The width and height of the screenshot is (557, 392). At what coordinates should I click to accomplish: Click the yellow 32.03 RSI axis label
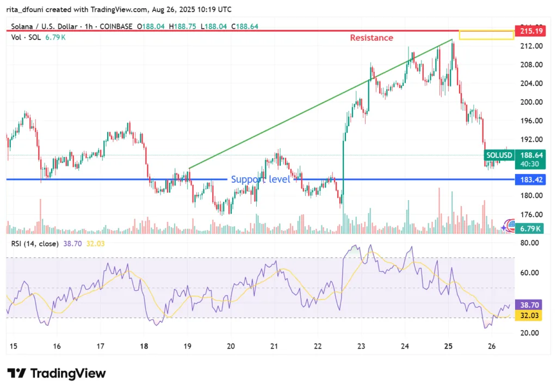(529, 316)
